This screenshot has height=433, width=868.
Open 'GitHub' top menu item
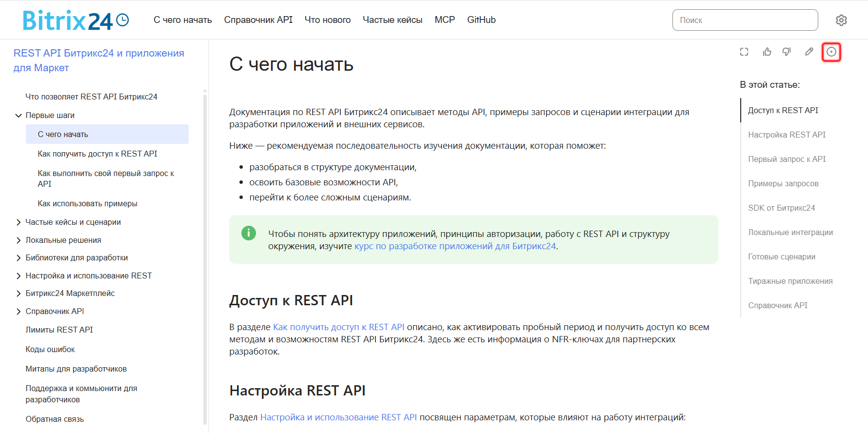tap(481, 20)
